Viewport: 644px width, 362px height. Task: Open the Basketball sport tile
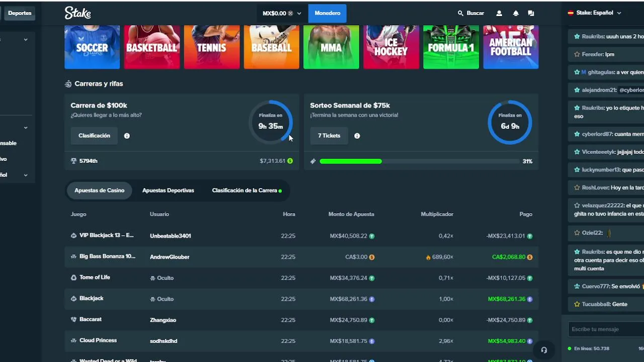click(151, 47)
